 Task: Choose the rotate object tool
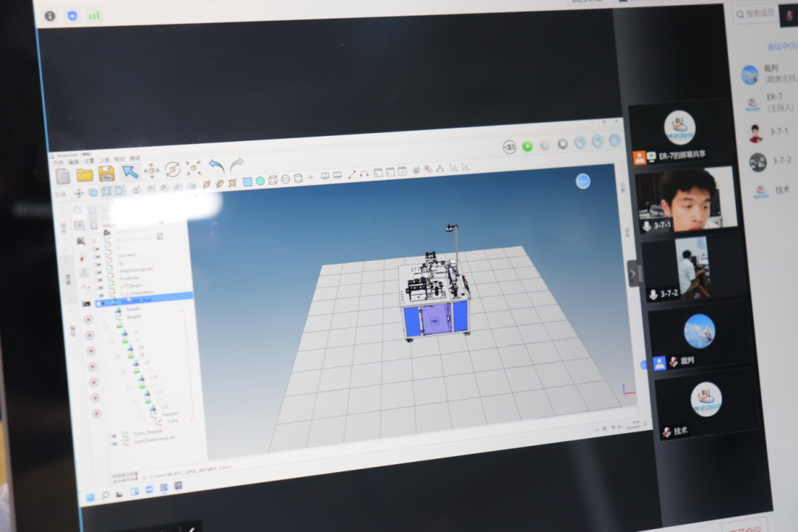(x=172, y=169)
